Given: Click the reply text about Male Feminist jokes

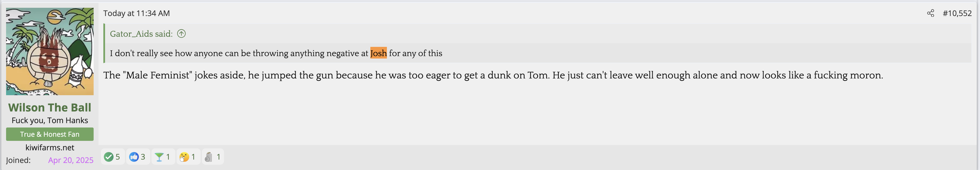Looking at the screenshot, I should coord(493,75).
